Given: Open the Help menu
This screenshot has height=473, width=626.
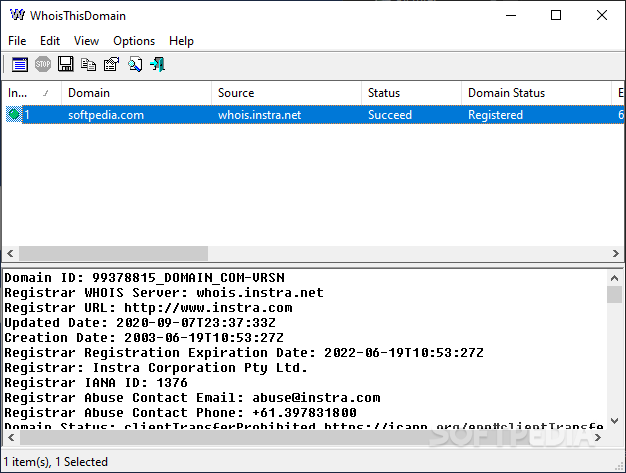Looking at the screenshot, I should (x=181, y=41).
